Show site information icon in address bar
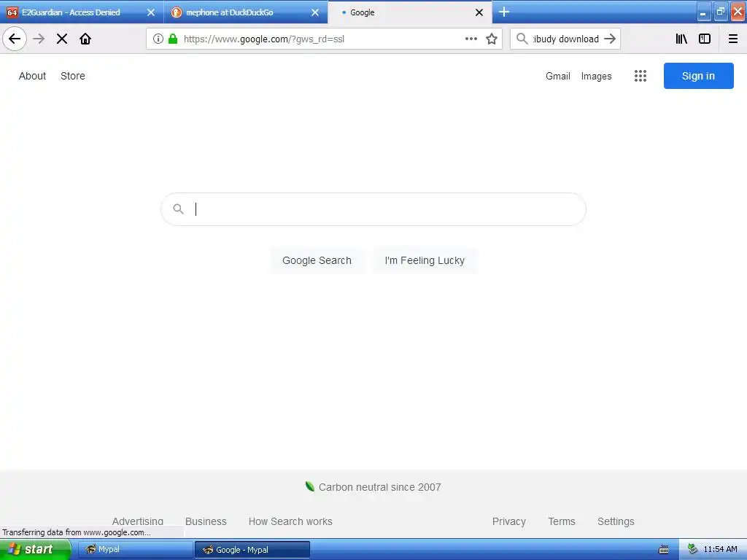This screenshot has height=560, width=747. pyautogui.click(x=158, y=39)
